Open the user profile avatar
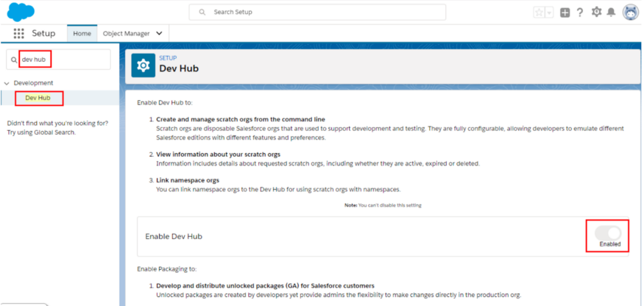The image size is (644, 306). click(x=630, y=13)
